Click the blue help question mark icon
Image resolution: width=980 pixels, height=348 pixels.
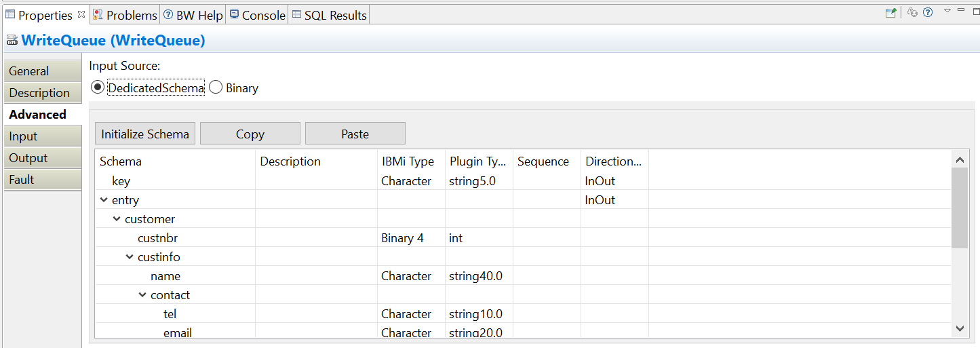[928, 12]
